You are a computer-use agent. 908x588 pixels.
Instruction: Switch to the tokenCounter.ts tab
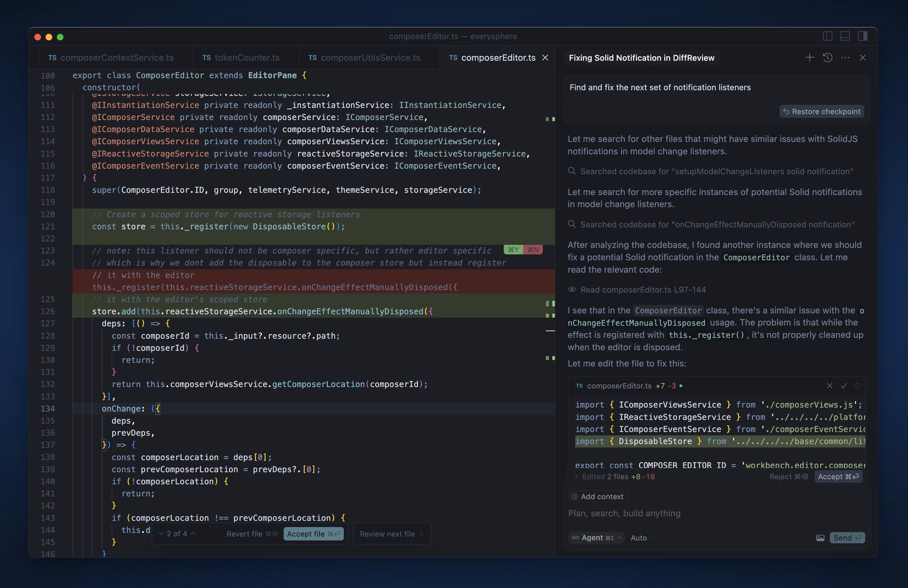click(x=241, y=58)
